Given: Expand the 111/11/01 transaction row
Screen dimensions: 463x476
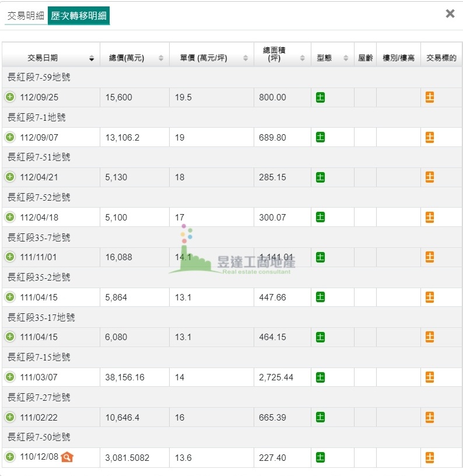Looking at the screenshot, I should pyautogui.click(x=10, y=257).
